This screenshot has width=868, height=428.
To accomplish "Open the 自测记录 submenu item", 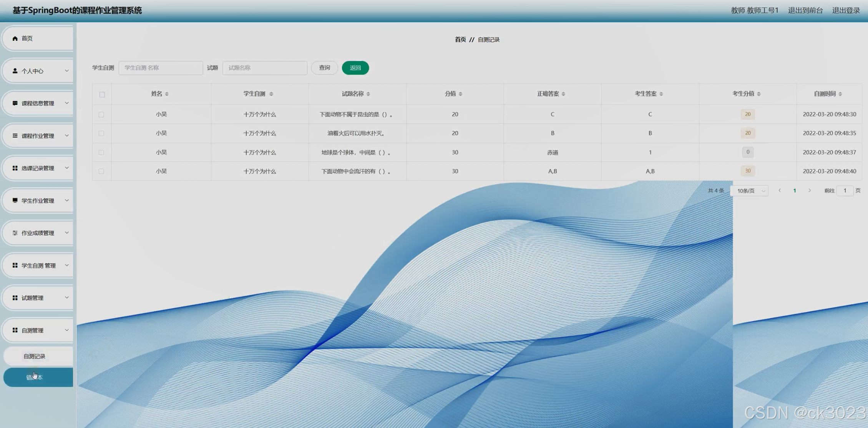I will coord(35,356).
